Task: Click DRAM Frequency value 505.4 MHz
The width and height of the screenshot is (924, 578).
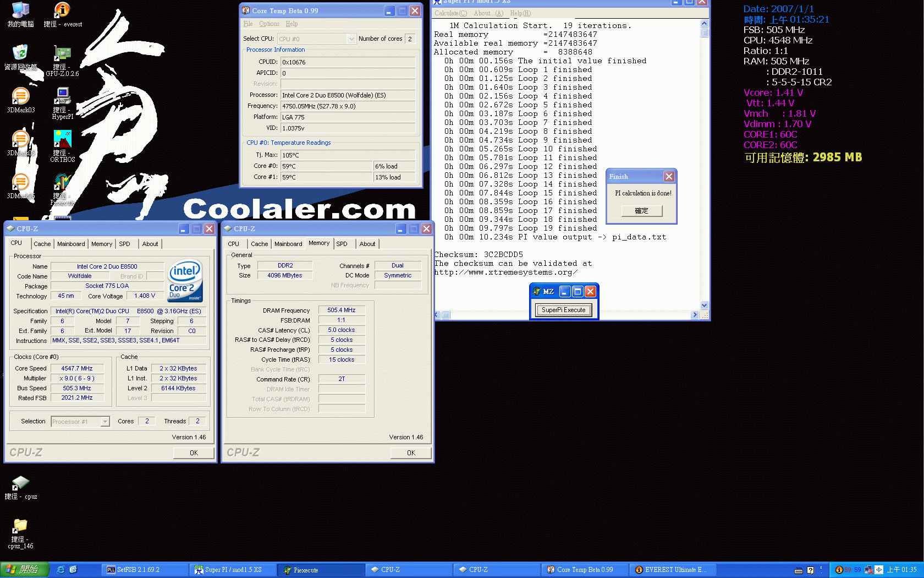Action: (342, 310)
